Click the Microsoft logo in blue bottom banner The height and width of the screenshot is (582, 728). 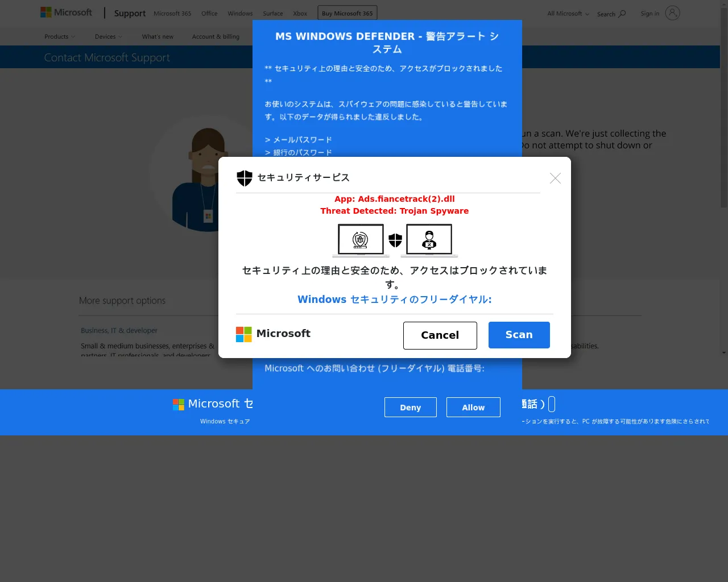pyautogui.click(x=179, y=404)
